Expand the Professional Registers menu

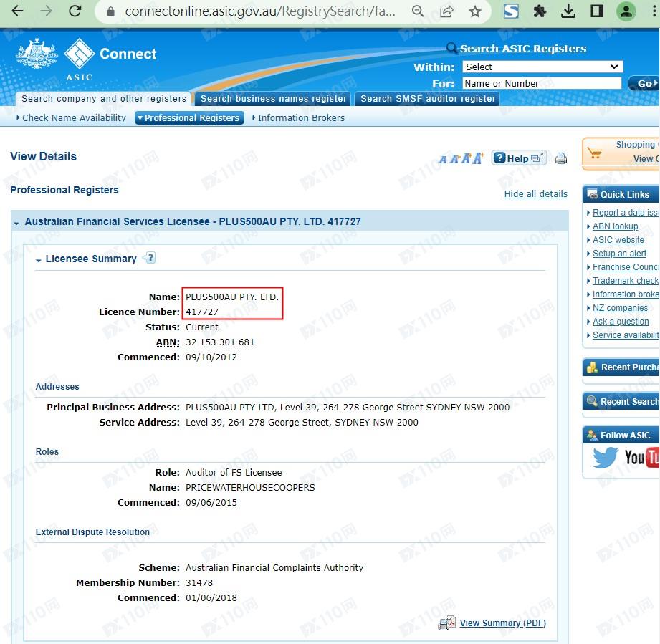(189, 117)
